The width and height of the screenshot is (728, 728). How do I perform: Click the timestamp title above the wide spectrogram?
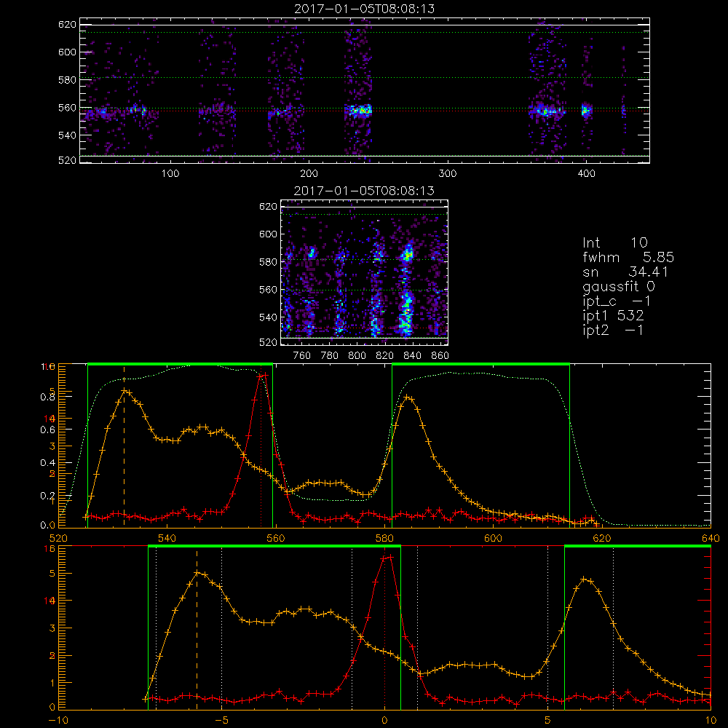[365, 9]
